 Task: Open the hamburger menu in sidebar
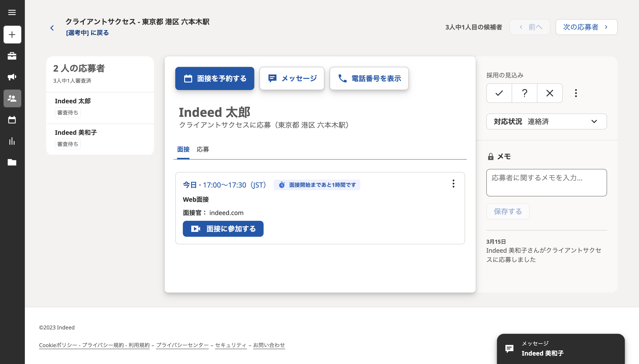[x=12, y=12]
